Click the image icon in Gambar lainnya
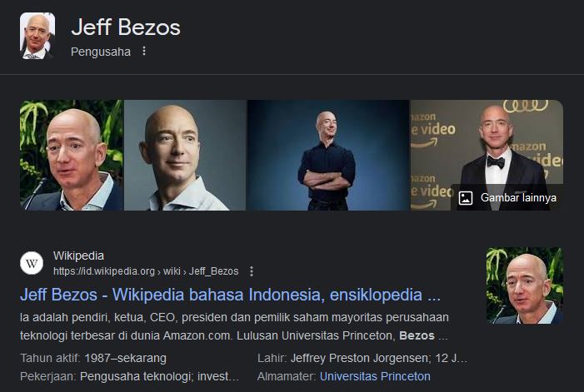The height and width of the screenshot is (392, 584). 466,198
